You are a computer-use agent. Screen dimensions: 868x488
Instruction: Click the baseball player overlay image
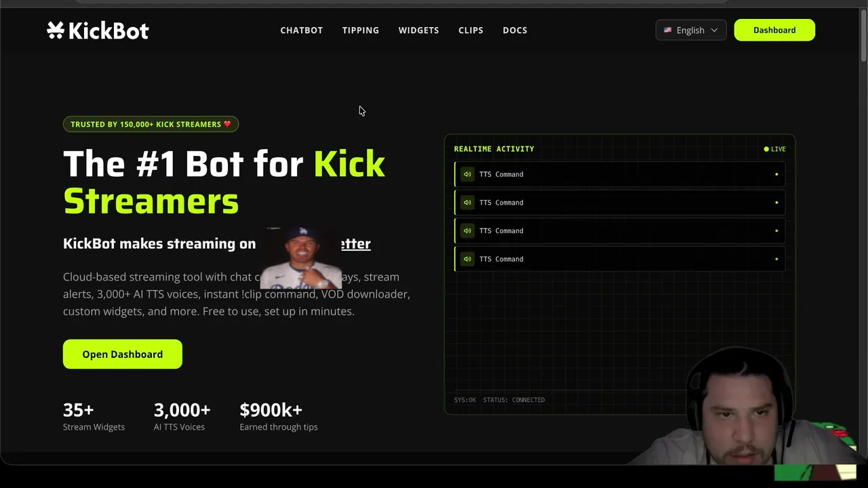pos(300,258)
